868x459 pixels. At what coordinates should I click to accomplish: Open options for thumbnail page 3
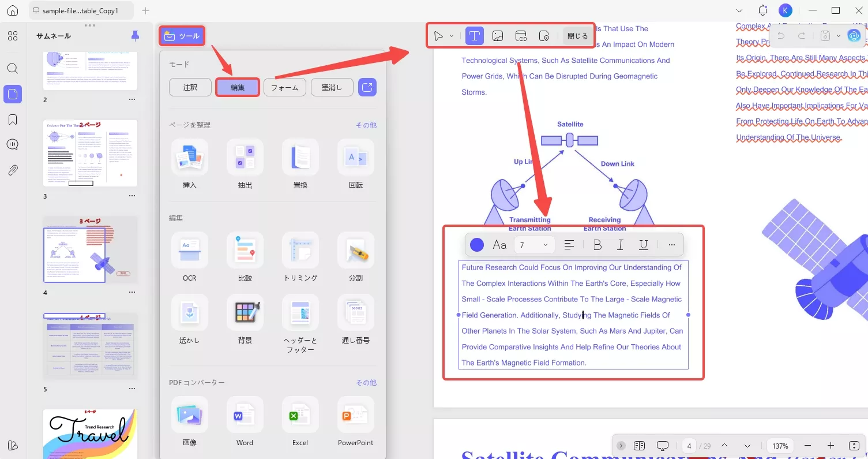coord(132,196)
